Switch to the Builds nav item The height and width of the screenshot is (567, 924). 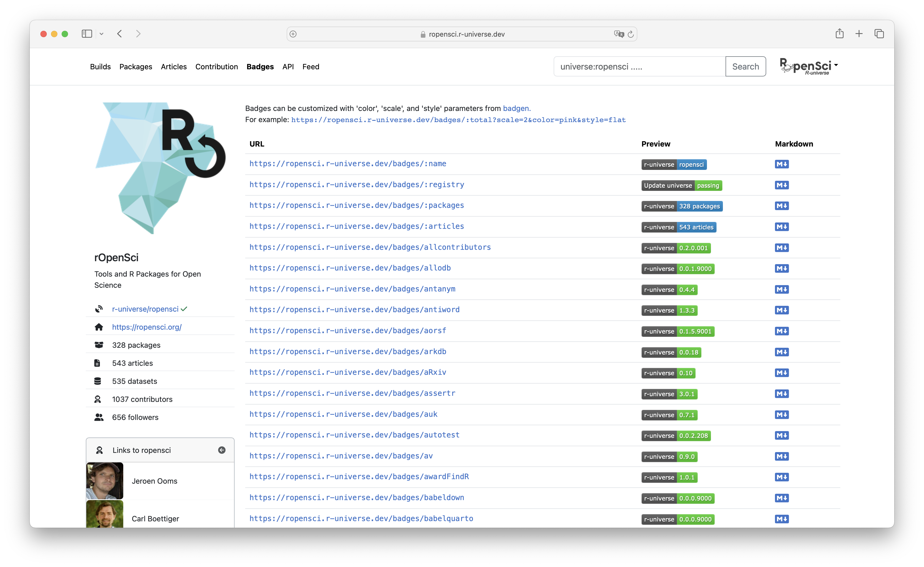(x=100, y=67)
